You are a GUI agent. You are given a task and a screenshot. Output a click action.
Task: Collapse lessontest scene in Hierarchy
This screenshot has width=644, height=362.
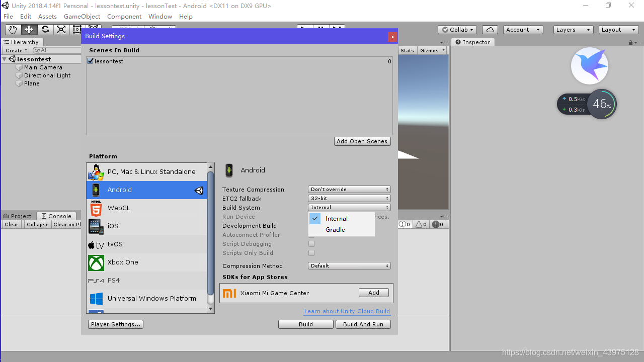(x=5, y=59)
